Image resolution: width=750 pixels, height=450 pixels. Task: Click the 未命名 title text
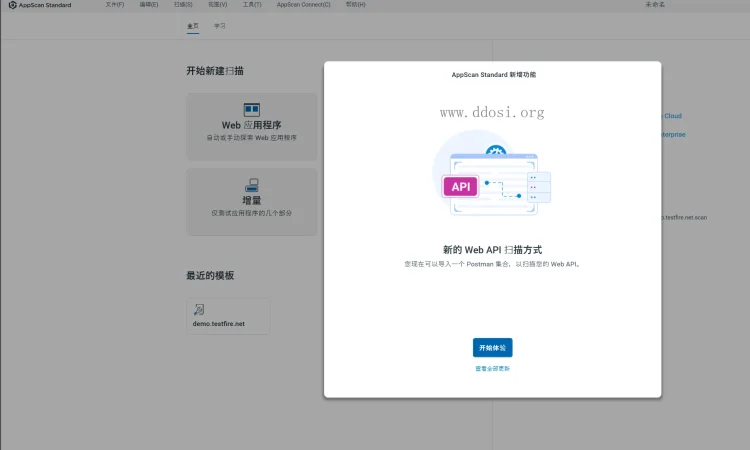[x=655, y=4]
